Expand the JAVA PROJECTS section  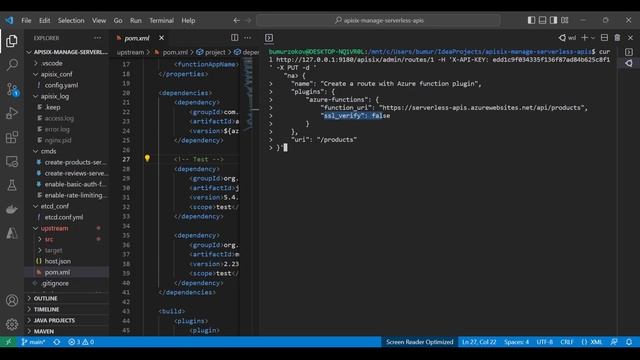pos(67,320)
